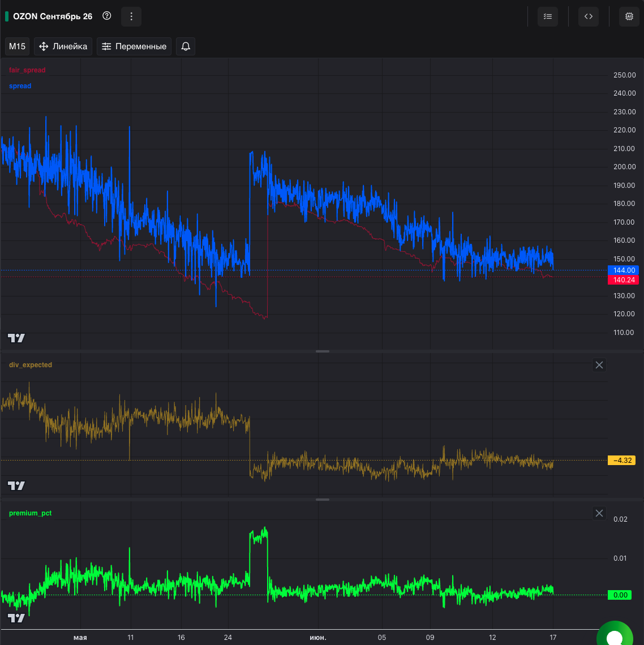Click the 200.00 price axis label

624,166
